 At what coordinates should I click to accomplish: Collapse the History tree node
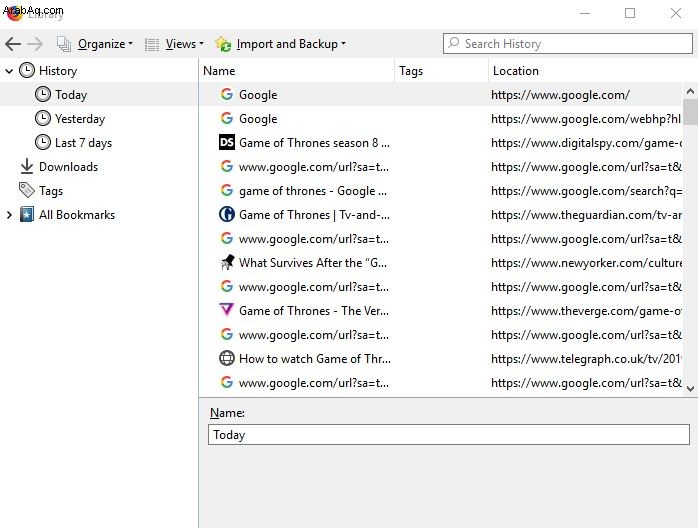[9, 71]
